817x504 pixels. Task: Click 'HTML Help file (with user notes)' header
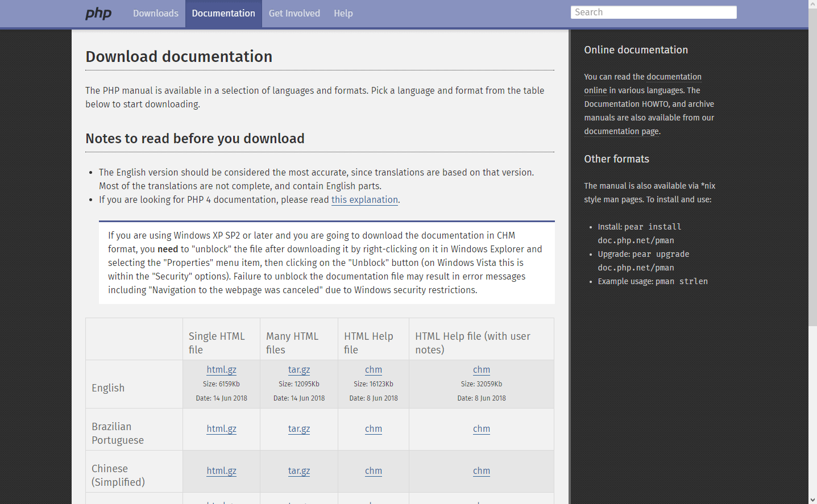(x=473, y=343)
